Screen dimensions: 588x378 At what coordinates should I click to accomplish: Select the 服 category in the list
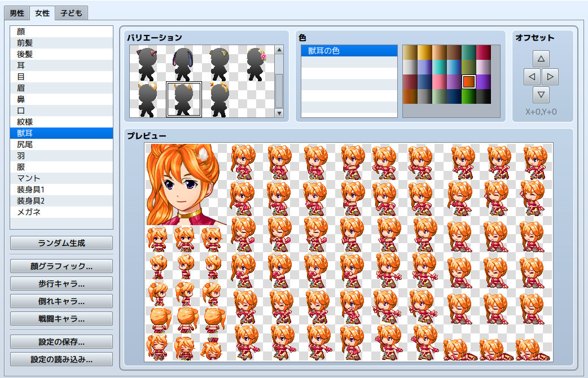[x=61, y=167]
